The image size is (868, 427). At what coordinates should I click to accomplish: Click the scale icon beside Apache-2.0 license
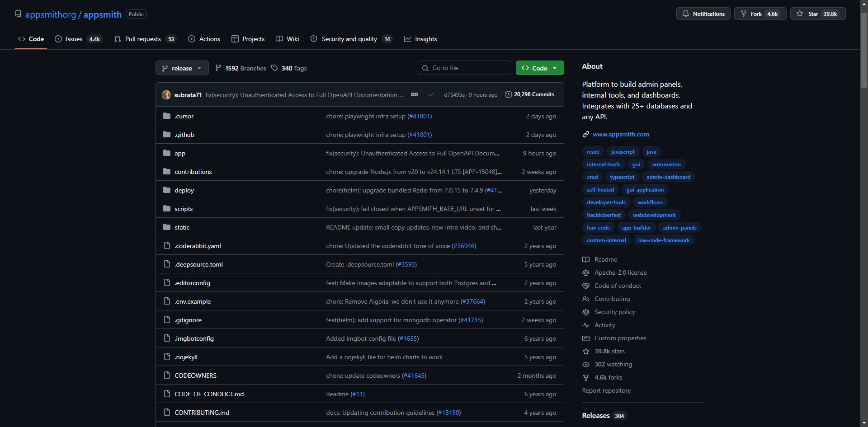(x=586, y=272)
